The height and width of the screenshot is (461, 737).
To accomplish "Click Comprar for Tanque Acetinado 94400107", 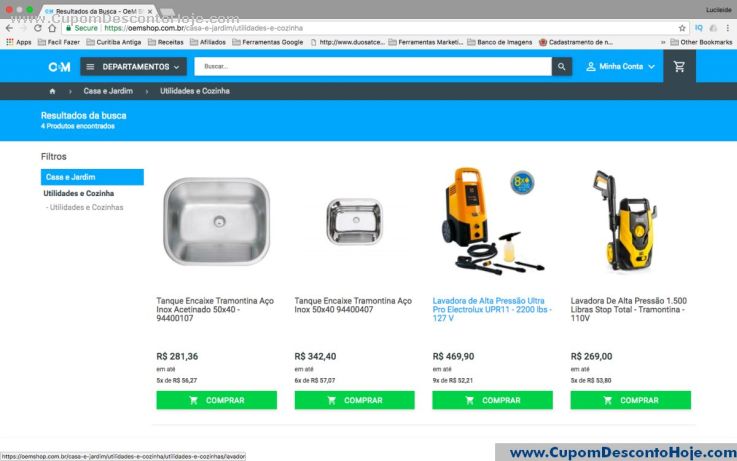I will [x=217, y=400].
